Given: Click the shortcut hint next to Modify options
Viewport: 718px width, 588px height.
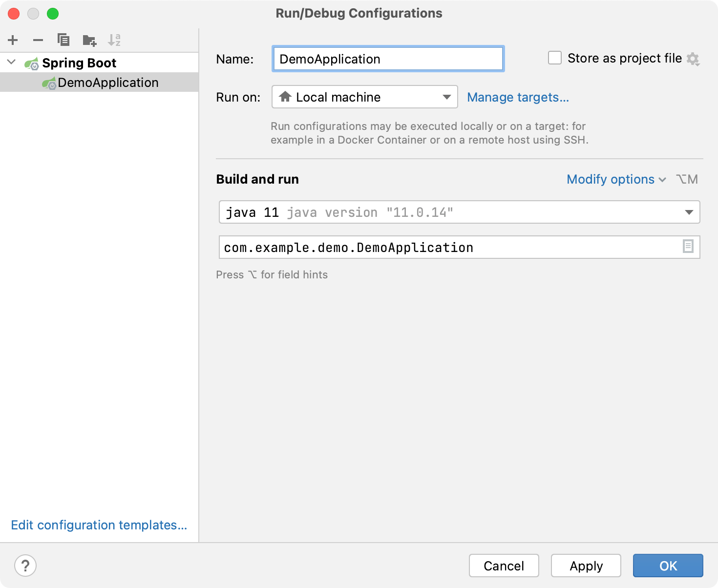Looking at the screenshot, I should pyautogui.click(x=687, y=179).
